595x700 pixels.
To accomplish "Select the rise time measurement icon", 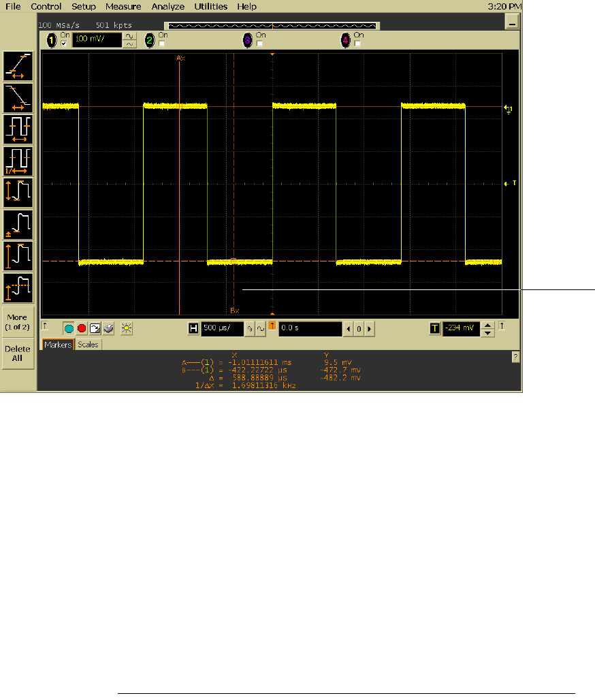I will 18,66.
